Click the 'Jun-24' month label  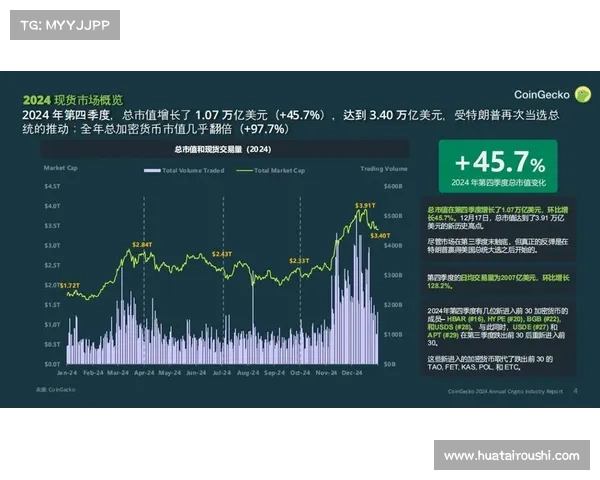pos(196,372)
